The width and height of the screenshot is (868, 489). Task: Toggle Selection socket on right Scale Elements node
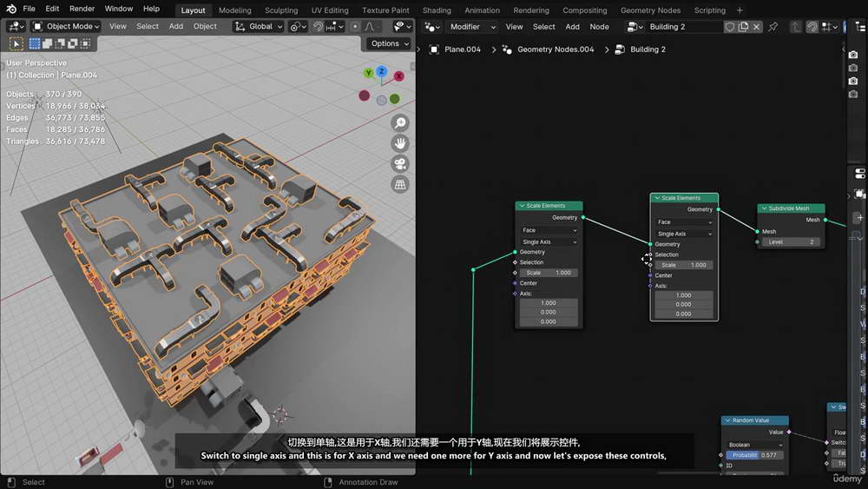pos(650,254)
